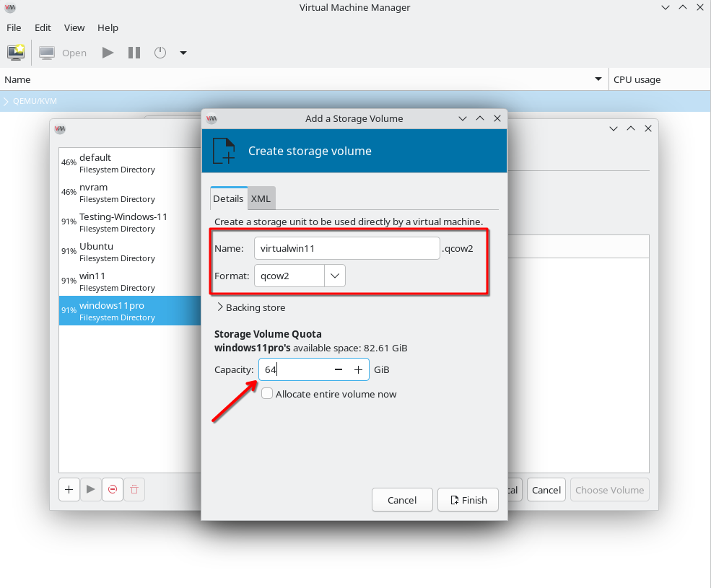This screenshot has height=588, width=711.
Task: Select the Ubuntu storage pool
Action: click(130, 252)
